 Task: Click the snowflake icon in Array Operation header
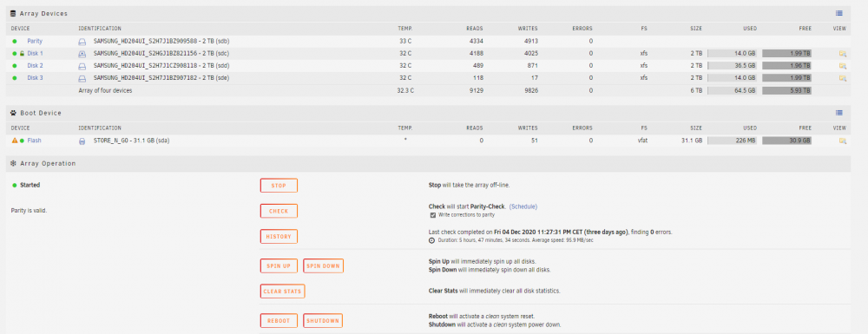(13, 164)
